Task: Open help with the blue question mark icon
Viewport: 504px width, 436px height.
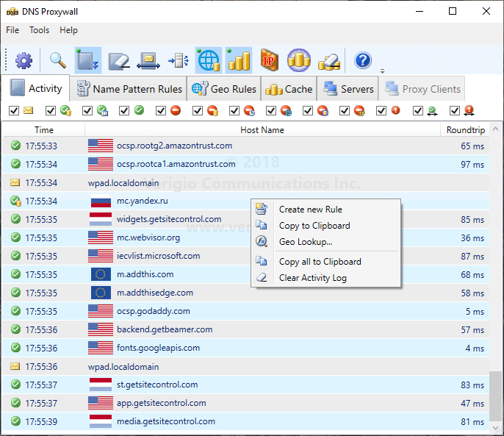Action: [363, 60]
